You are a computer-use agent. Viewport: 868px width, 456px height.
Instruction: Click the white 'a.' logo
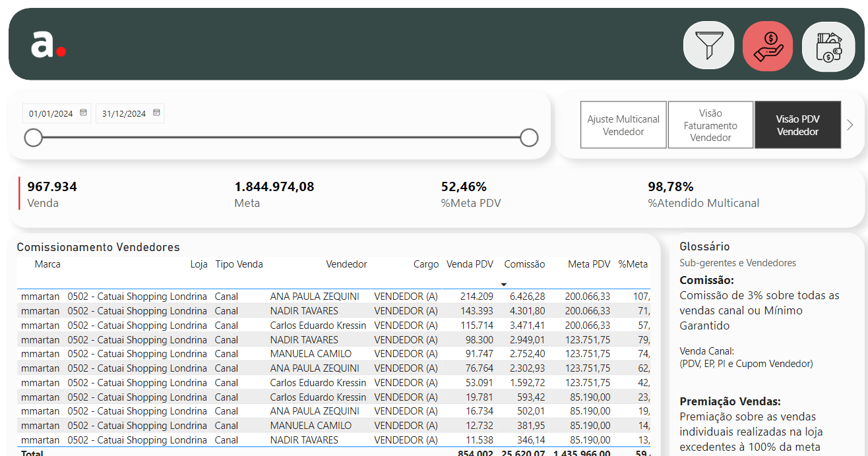pyautogui.click(x=48, y=44)
